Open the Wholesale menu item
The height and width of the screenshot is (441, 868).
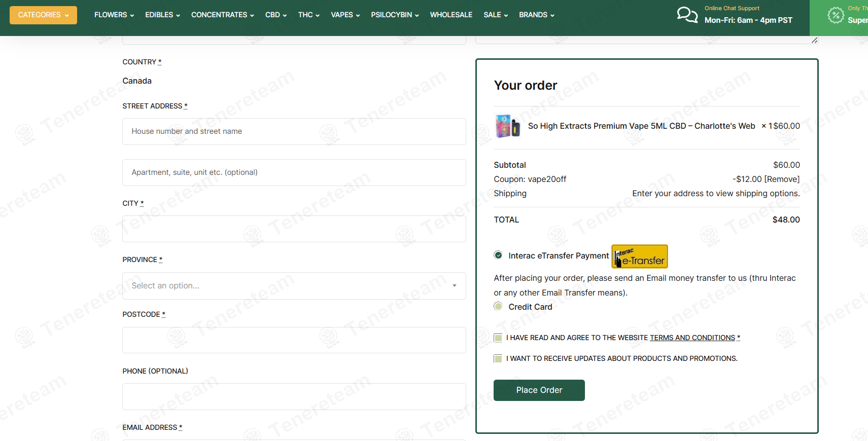point(451,15)
